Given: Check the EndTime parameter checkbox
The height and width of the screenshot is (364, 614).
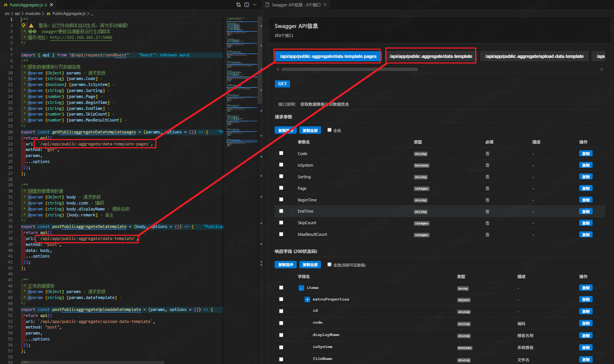Looking at the screenshot, I should [281, 211].
